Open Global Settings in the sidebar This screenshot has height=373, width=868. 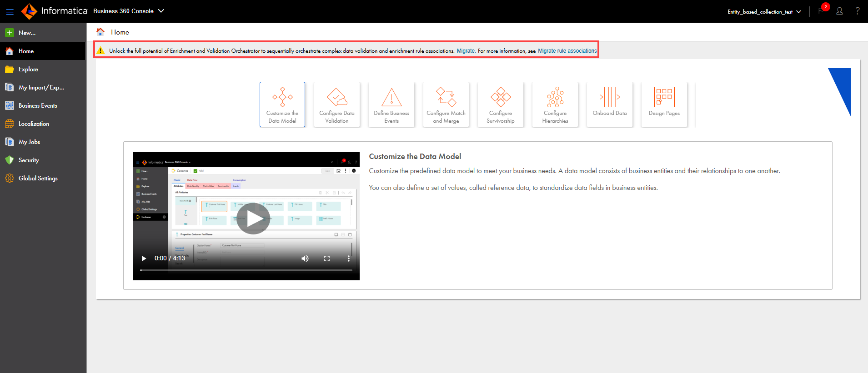(x=43, y=178)
